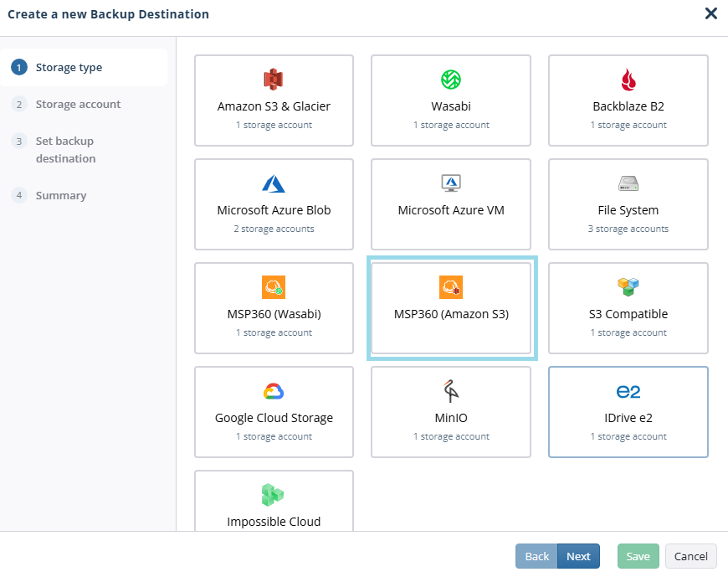Click the 'MinIO' card title
Viewport: 728px width, 577px height.
(451, 418)
